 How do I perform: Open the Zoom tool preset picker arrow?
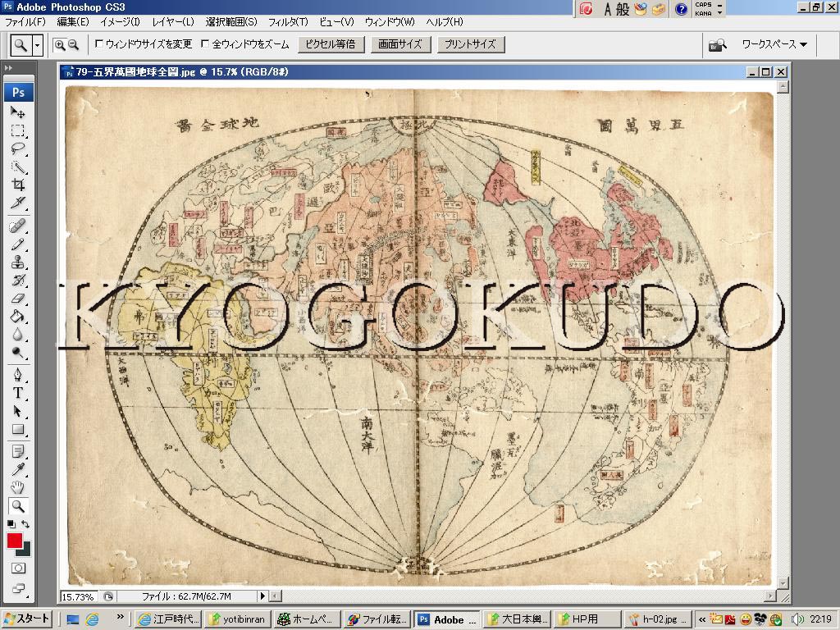point(37,46)
